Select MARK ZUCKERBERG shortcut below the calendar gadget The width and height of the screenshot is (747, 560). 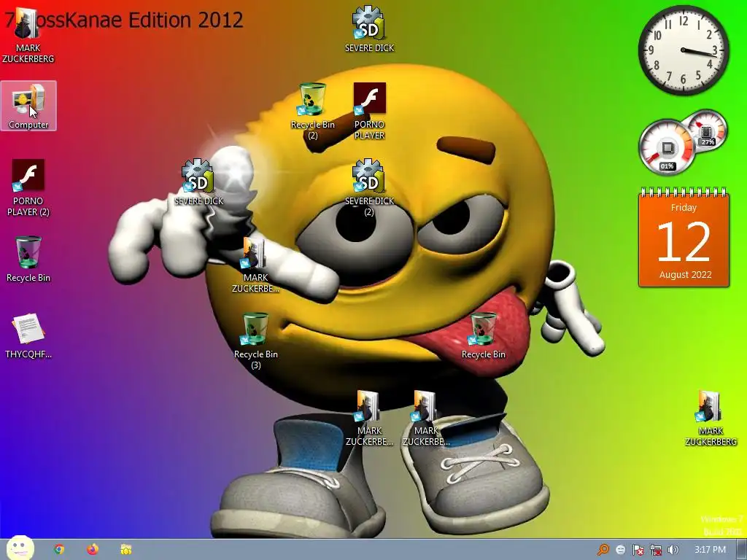711,418
